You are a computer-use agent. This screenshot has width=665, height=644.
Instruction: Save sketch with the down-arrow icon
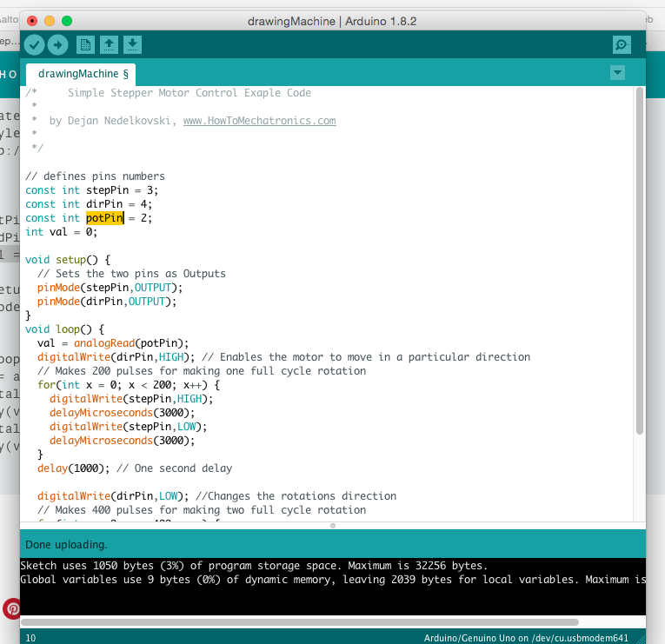(132, 44)
